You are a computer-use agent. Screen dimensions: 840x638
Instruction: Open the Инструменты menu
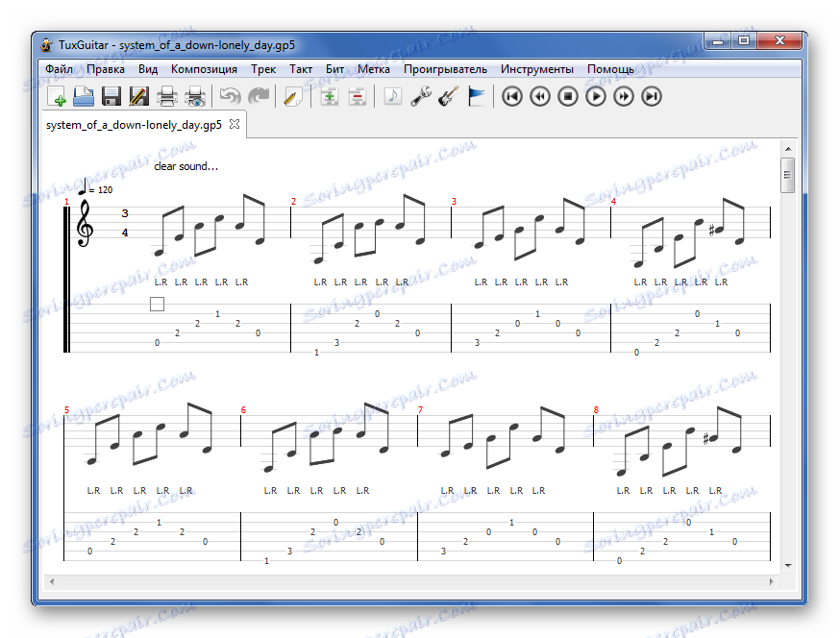pos(537,69)
